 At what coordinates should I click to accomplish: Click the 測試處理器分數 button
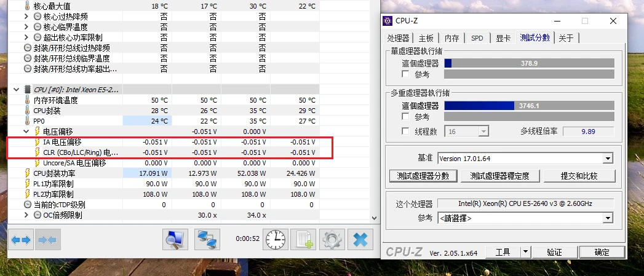click(x=423, y=176)
